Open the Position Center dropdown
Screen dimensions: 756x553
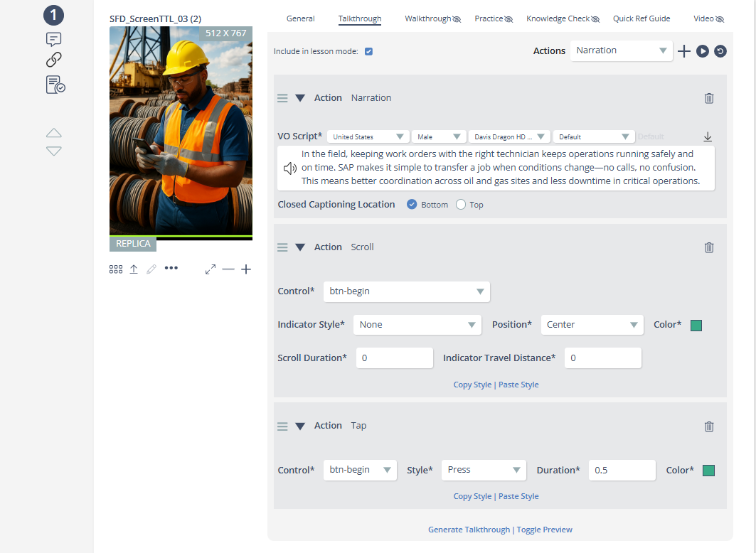592,325
